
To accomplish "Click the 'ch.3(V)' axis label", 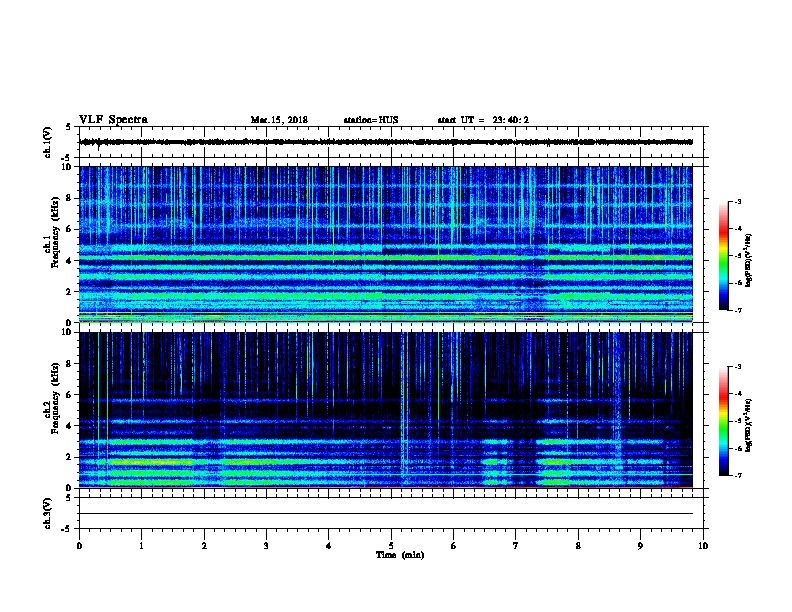I will 48,513.
